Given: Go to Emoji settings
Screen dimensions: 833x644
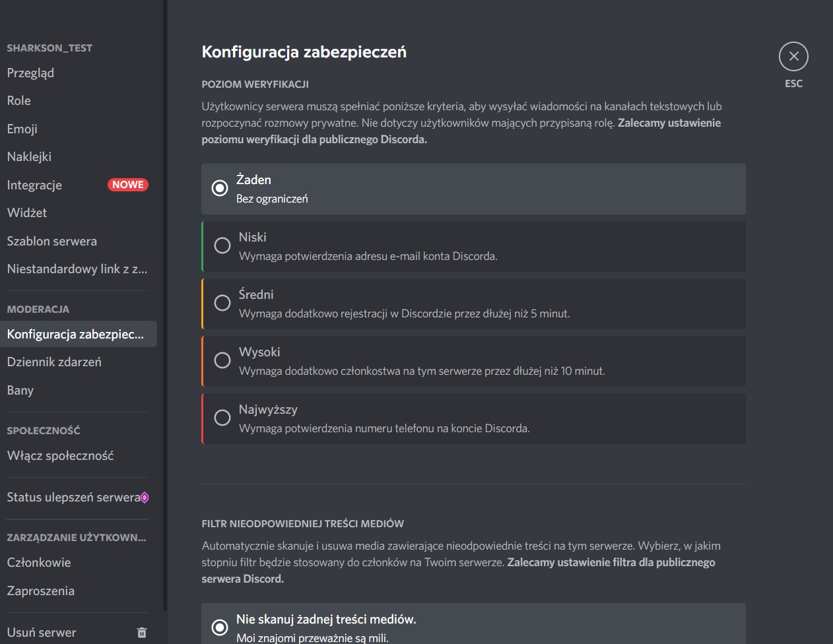Looking at the screenshot, I should click(x=22, y=129).
